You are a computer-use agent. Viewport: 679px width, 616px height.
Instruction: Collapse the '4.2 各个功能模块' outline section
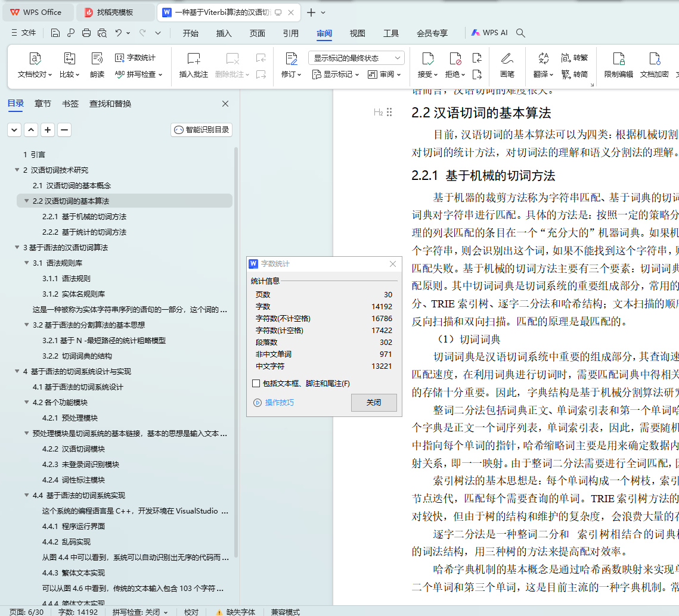tap(26, 402)
